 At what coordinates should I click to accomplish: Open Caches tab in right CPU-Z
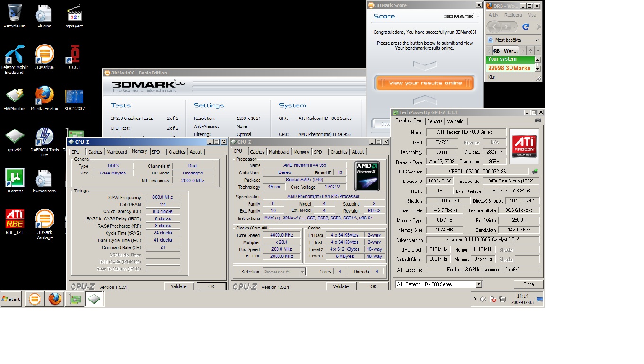[x=257, y=152]
